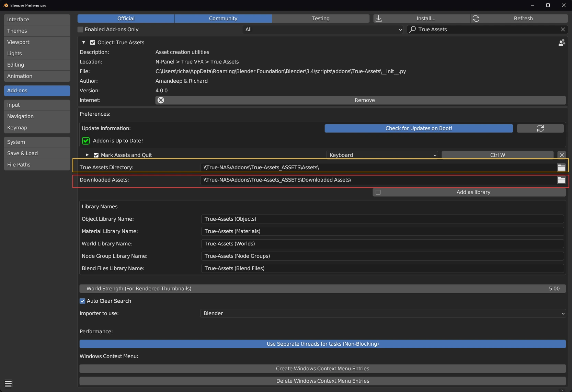Toggle Enabled Add-ons Only checkbox
Image resolution: width=572 pixels, height=392 pixels.
click(81, 30)
